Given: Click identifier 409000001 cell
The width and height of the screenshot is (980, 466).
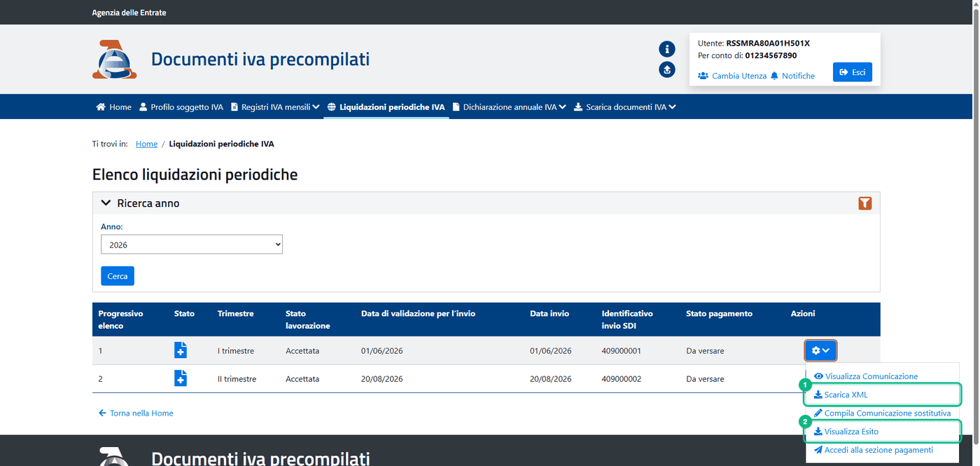Looking at the screenshot, I should pos(621,350).
